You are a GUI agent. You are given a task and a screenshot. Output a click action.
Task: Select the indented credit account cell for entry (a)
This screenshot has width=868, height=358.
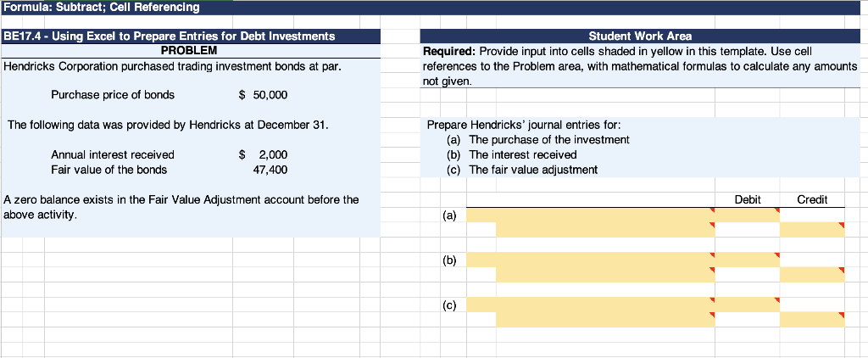605,229
